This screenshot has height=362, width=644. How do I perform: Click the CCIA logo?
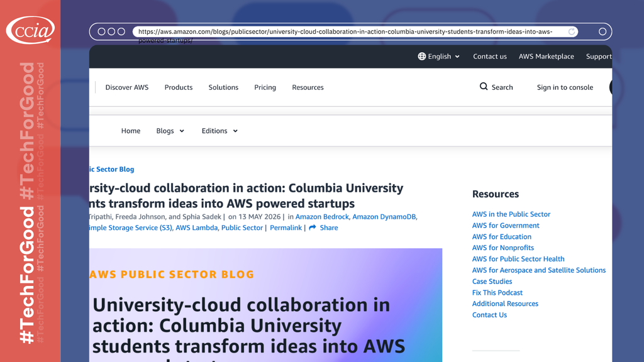click(30, 30)
